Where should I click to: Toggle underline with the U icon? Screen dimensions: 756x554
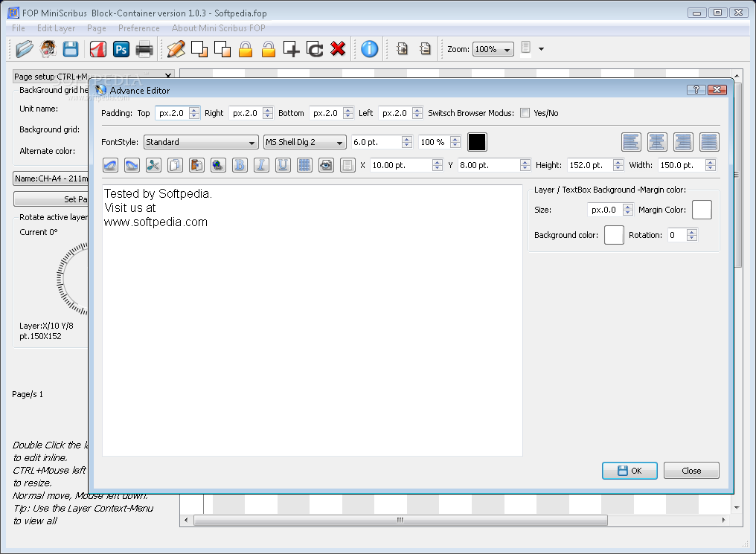click(283, 165)
